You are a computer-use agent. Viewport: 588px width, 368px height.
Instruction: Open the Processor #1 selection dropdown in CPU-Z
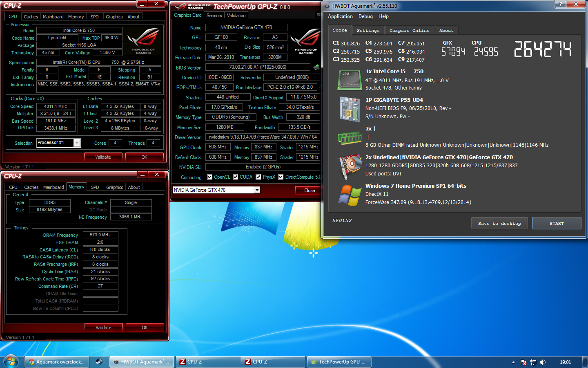77,143
